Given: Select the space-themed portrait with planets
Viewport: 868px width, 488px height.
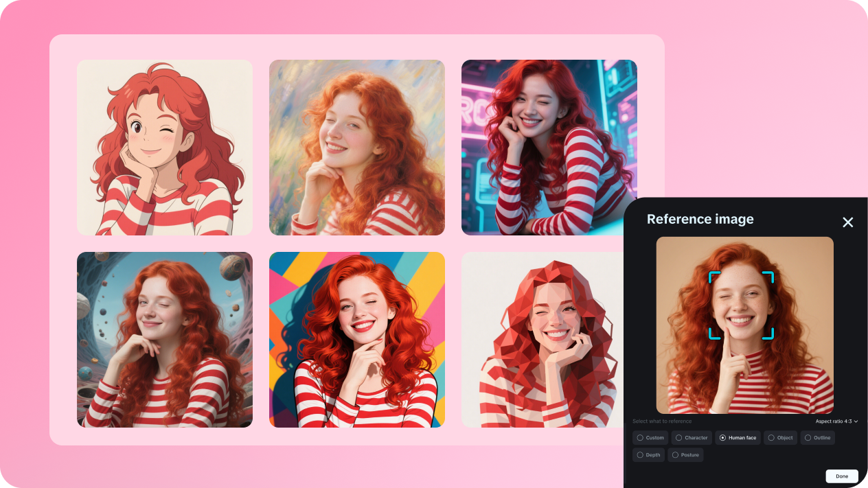Looking at the screenshot, I should [x=164, y=339].
